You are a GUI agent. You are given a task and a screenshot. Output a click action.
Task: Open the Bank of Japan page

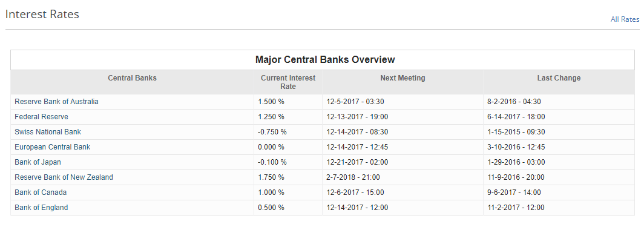(38, 162)
